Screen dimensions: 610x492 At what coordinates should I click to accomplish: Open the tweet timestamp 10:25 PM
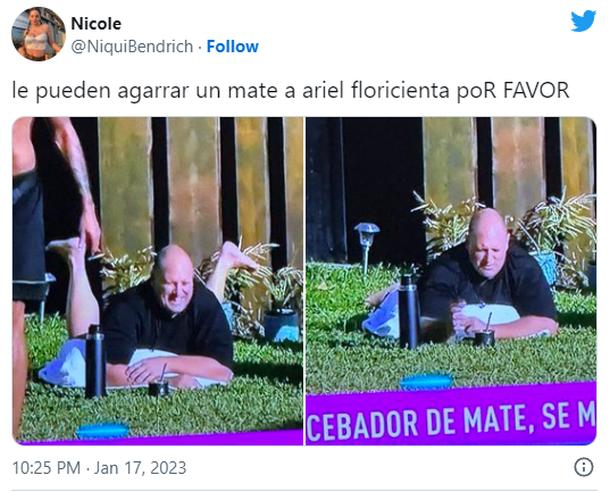[46, 467]
